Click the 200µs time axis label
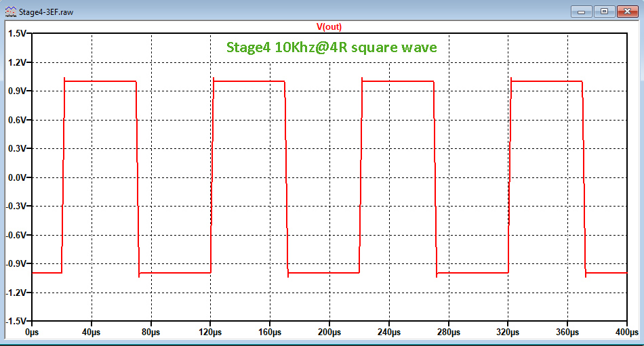The width and height of the screenshot is (644, 346). coord(329,332)
